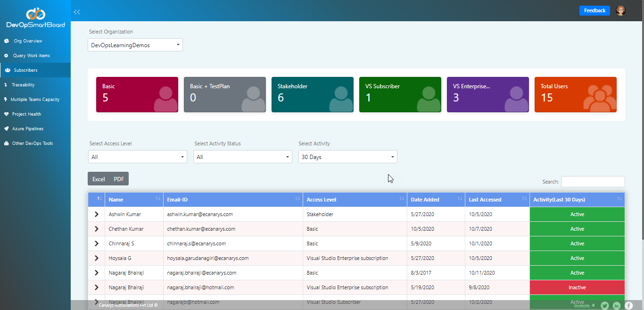The width and height of the screenshot is (644, 310).
Task: Focus the table Search field
Action: pos(593,182)
